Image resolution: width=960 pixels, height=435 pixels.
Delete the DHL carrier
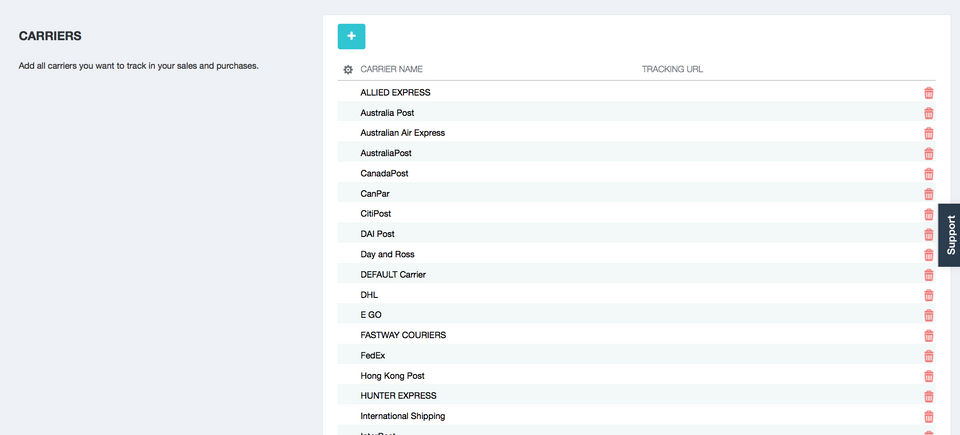[929, 295]
